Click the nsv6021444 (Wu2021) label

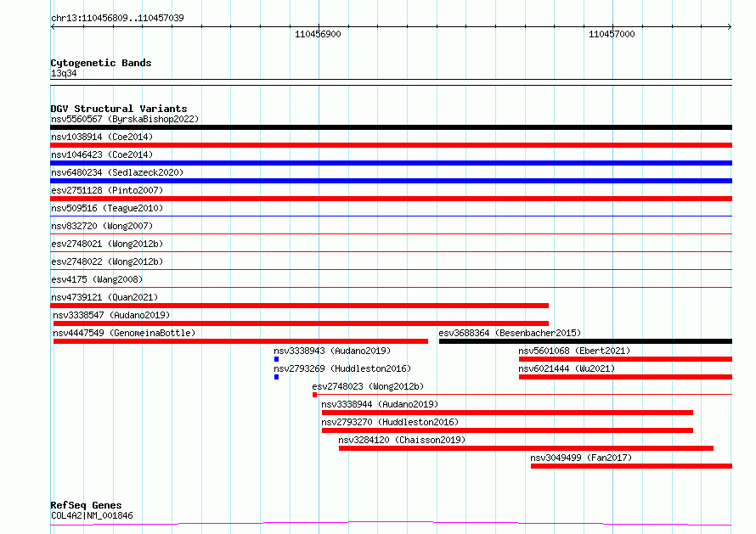pos(567,368)
